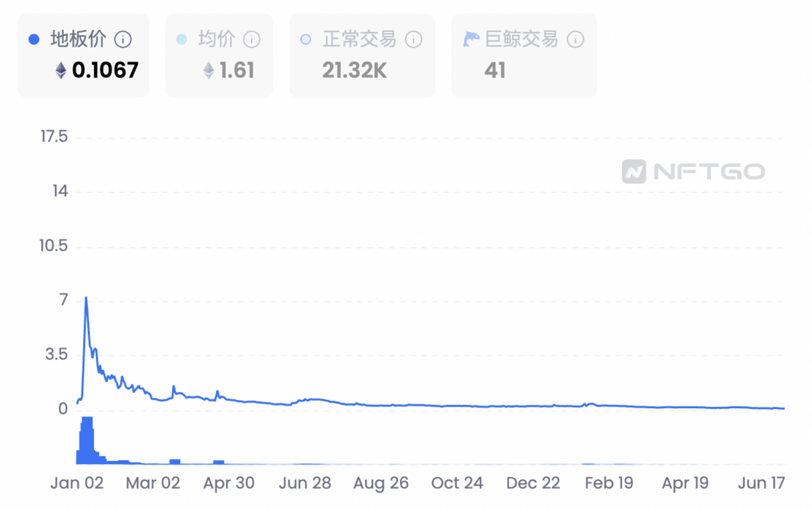Click the Jun 28 x-axis date label
The image size is (812, 510).
[305, 483]
